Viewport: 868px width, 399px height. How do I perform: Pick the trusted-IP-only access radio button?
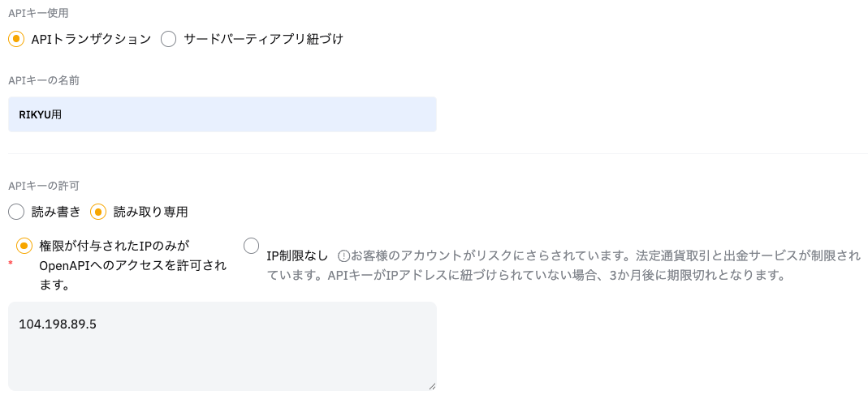coord(24,245)
